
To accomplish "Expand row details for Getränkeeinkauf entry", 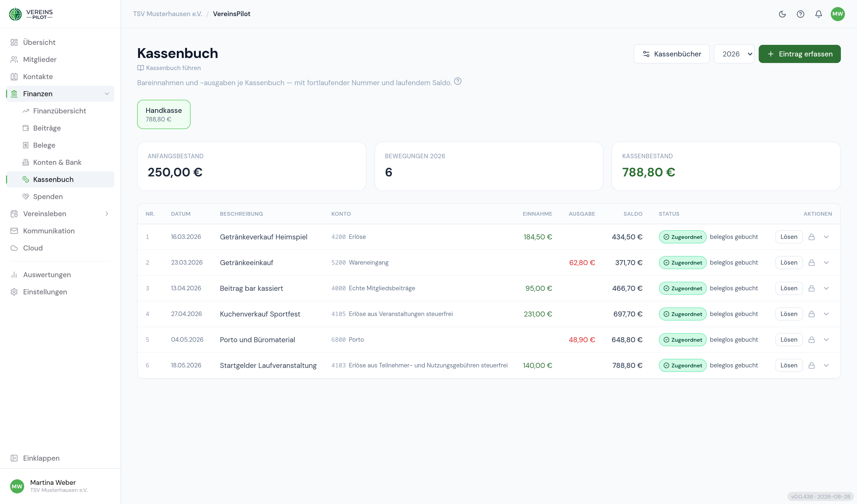I will [x=826, y=262].
